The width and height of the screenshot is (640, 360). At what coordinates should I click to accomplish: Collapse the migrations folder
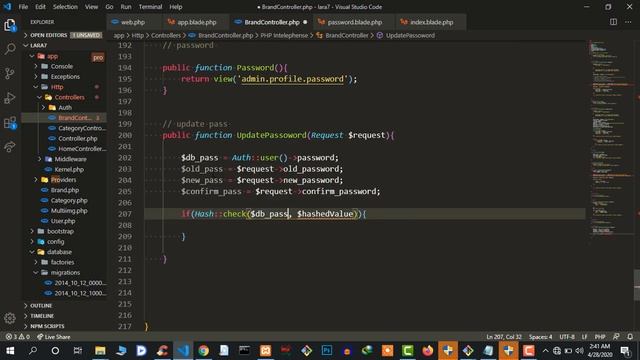[x=64, y=272]
